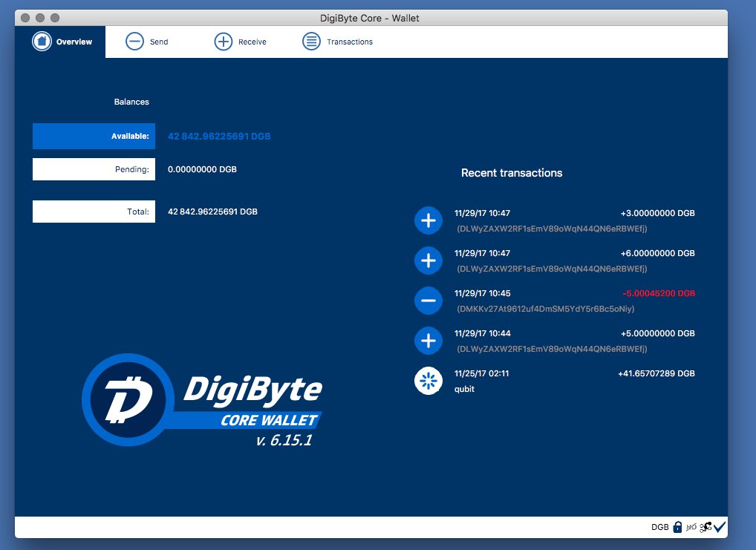
Task: Minimize the DigiByte Core wallet window
Action: point(40,18)
